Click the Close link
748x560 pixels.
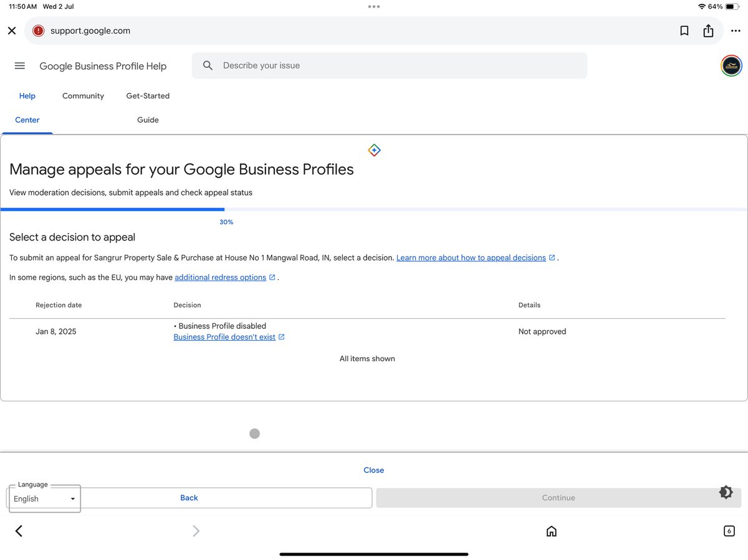point(374,470)
